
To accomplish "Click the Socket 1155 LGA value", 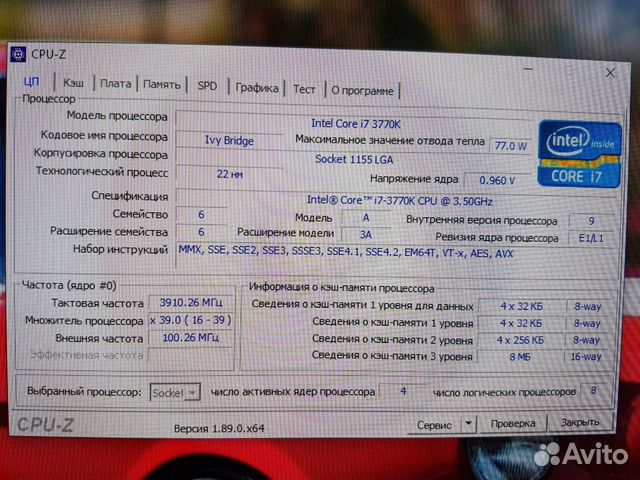I will pos(354,159).
